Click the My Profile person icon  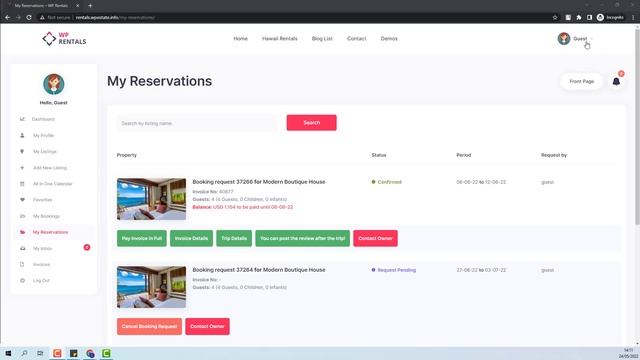22,135
